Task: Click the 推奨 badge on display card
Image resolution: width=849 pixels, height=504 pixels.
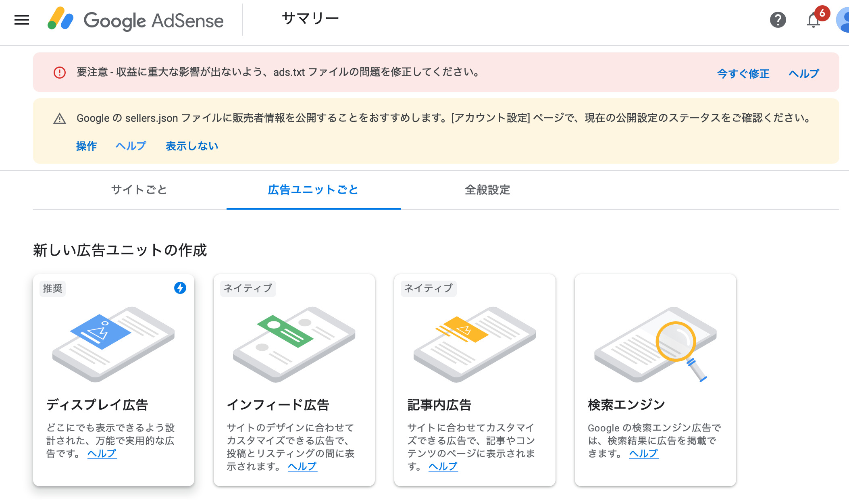Action: [x=52, y=288]
